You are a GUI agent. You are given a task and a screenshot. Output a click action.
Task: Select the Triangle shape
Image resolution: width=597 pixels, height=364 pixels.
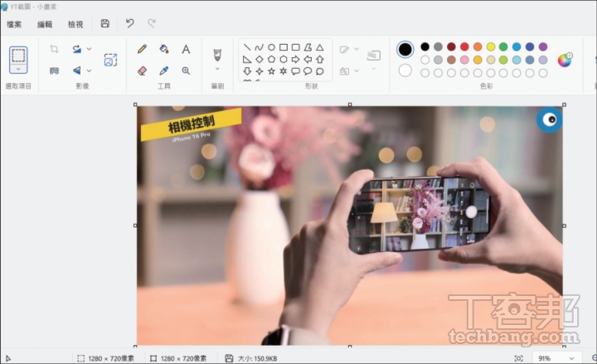(320, 47)
